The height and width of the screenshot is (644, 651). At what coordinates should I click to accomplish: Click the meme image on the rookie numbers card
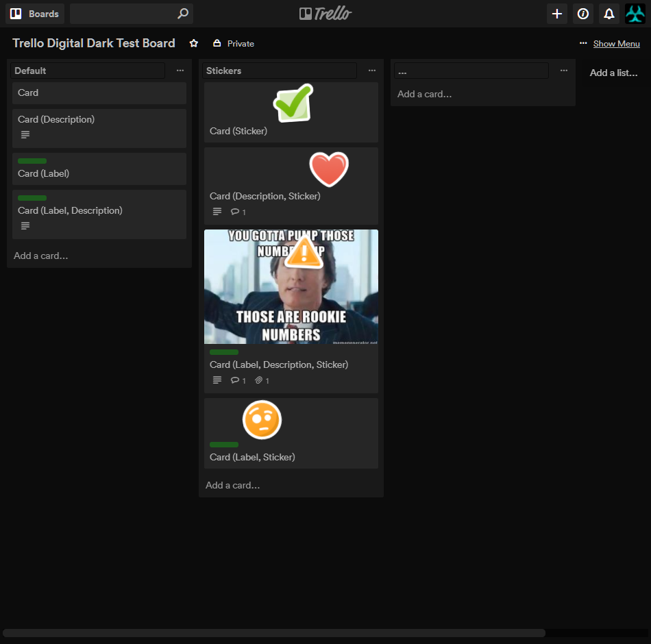coord(291,286)
